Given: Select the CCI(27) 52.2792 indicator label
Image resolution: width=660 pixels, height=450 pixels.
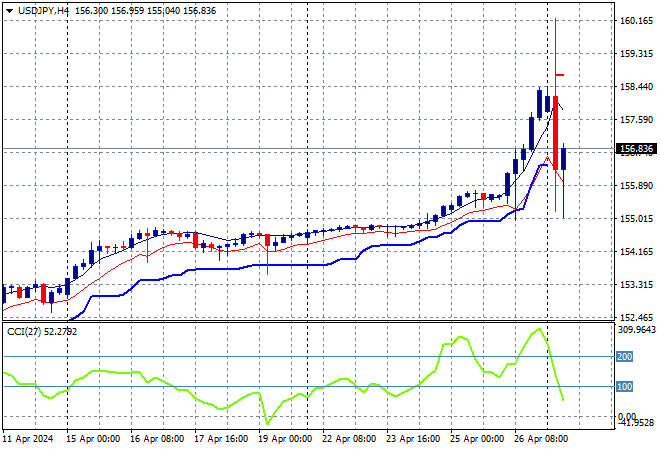Looking at the screenshot, I should 42,332.
